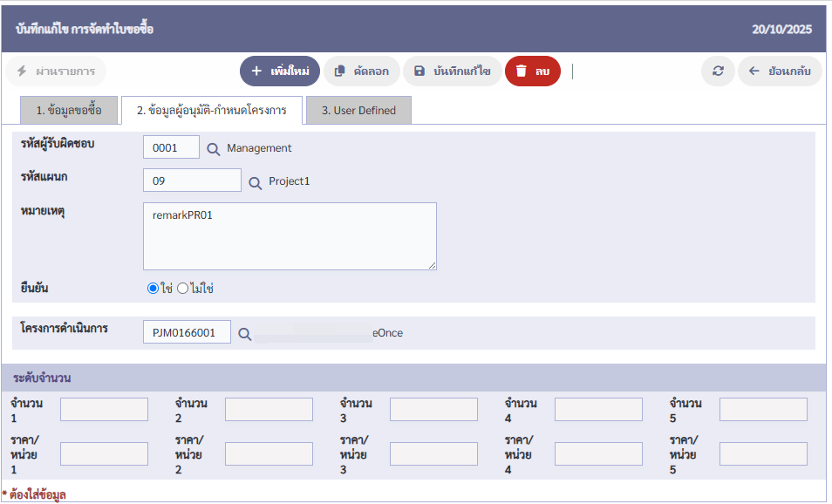The height and width of the screenshot is (504, 832).
Task: Click the ราคา/หน่วย 5 input field
Action: (763, 453)
